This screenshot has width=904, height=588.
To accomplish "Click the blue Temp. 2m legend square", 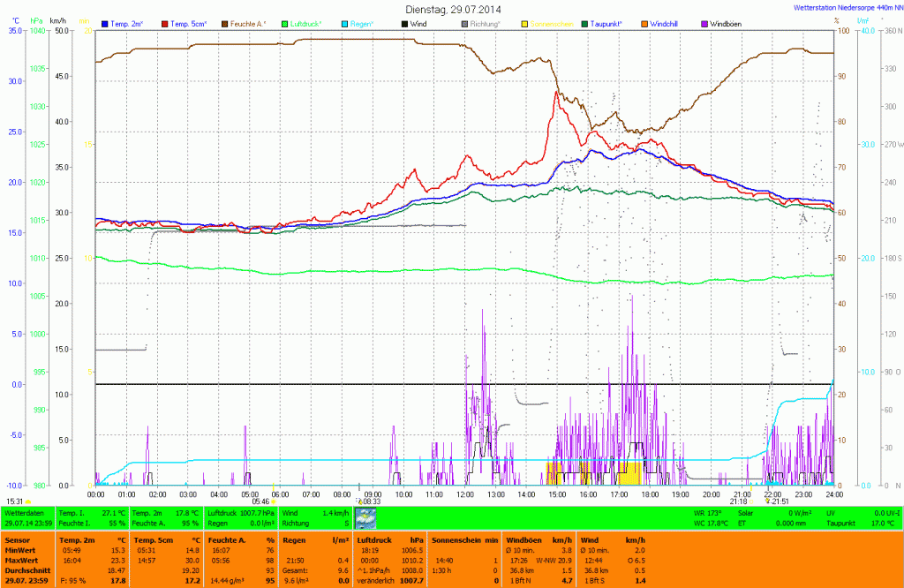I will tap(106, 22).
